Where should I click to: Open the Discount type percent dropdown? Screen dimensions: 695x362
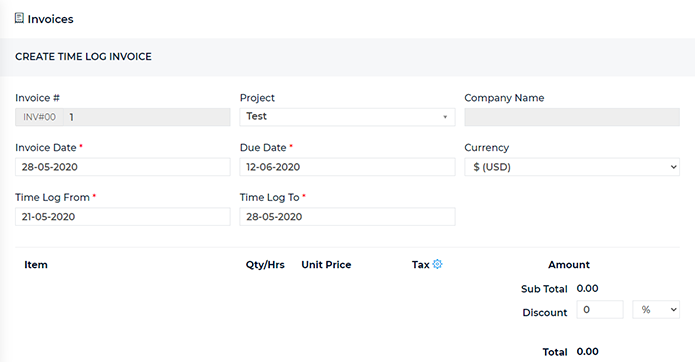tap(656, 310)
